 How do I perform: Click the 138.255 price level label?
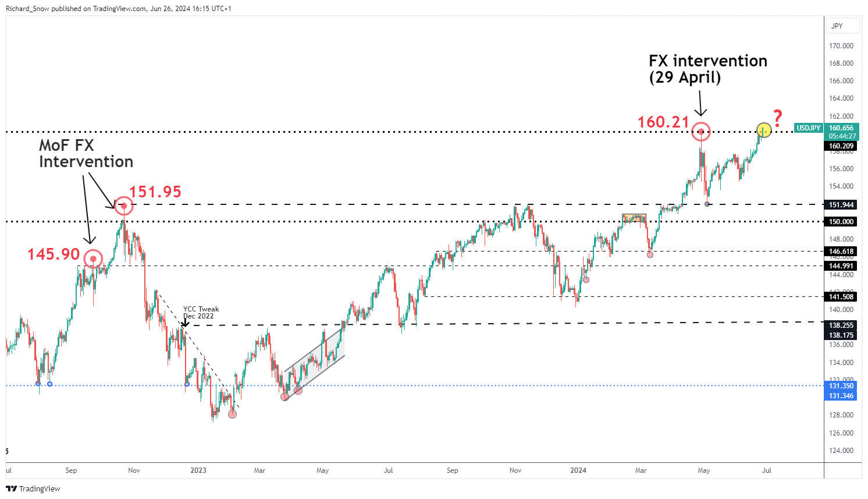point(841,326)
